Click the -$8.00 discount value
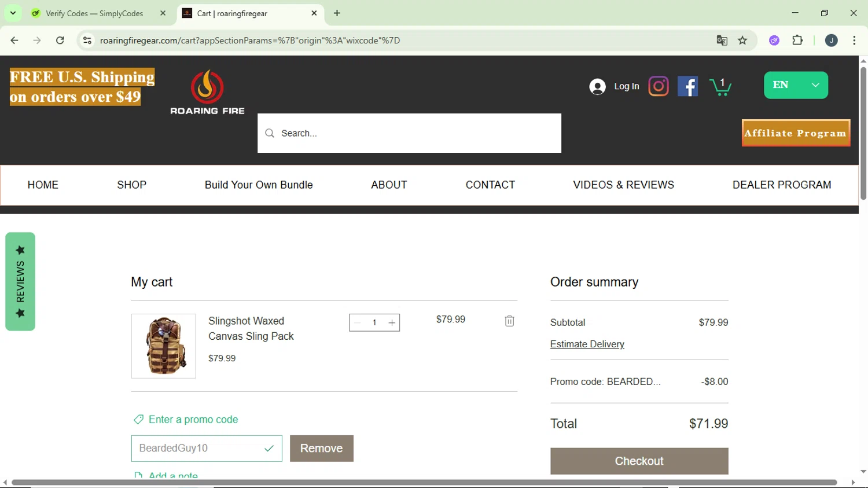Viewport: 868px width, 488px height. tap(715, 382)
